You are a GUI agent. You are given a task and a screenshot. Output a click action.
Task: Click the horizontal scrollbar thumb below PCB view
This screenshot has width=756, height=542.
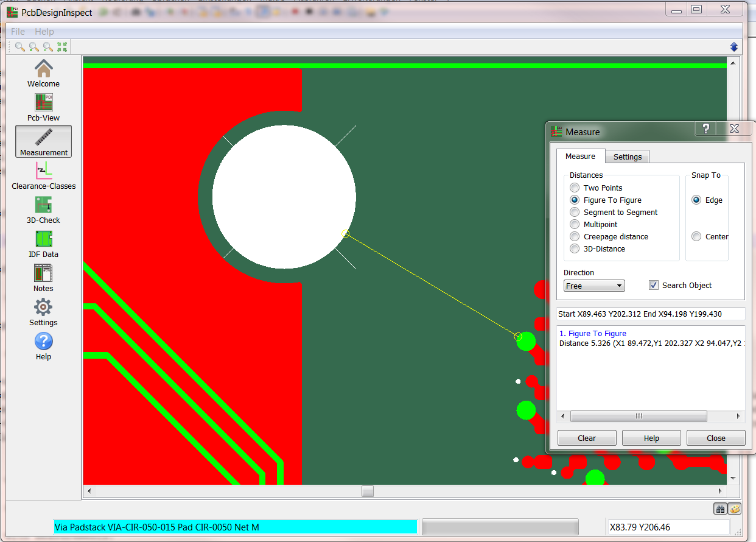tap(367, 491)
